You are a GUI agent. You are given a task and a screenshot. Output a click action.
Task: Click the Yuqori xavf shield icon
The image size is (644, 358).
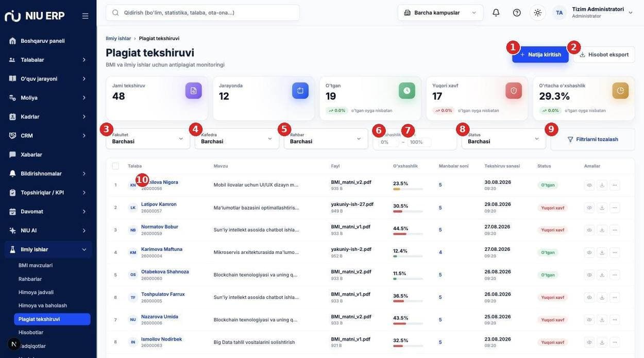[514, 91]
